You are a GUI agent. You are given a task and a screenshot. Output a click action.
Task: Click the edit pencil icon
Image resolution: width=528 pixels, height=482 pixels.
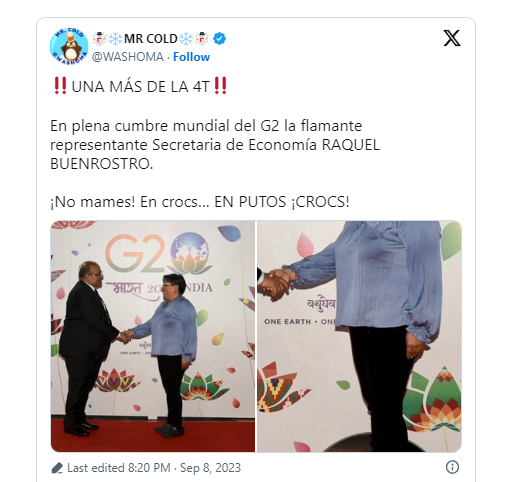point(57,468)
